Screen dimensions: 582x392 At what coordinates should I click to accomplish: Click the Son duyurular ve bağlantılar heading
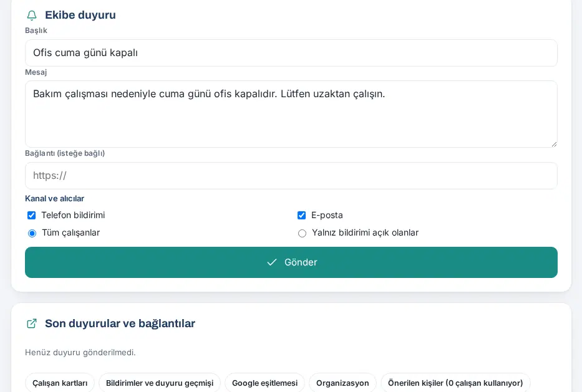[120, 323]
